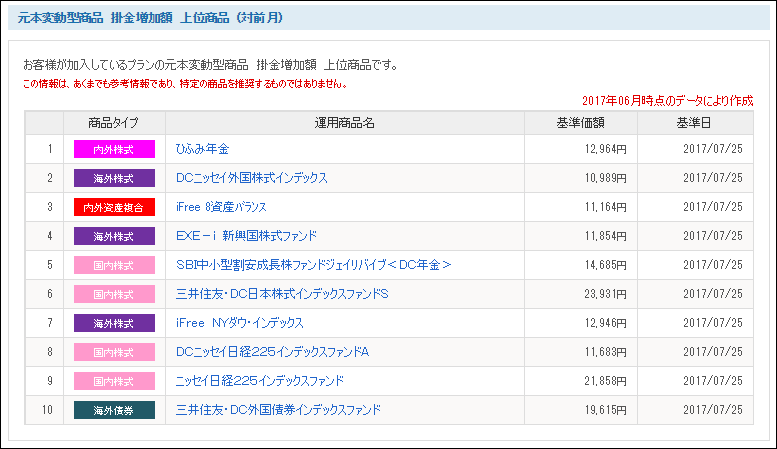The width and height of the screenshot is (777, 449).
Task: Click the price 14,685円
Action: [606, 265]
